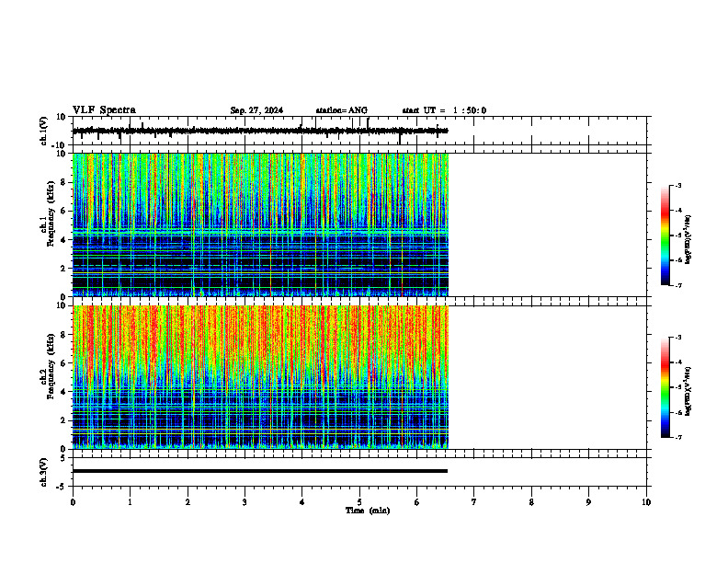The image size is (728, 563).
Task: Click the "ch.3(V)" axis label
Action: click(x=43, y=473)
